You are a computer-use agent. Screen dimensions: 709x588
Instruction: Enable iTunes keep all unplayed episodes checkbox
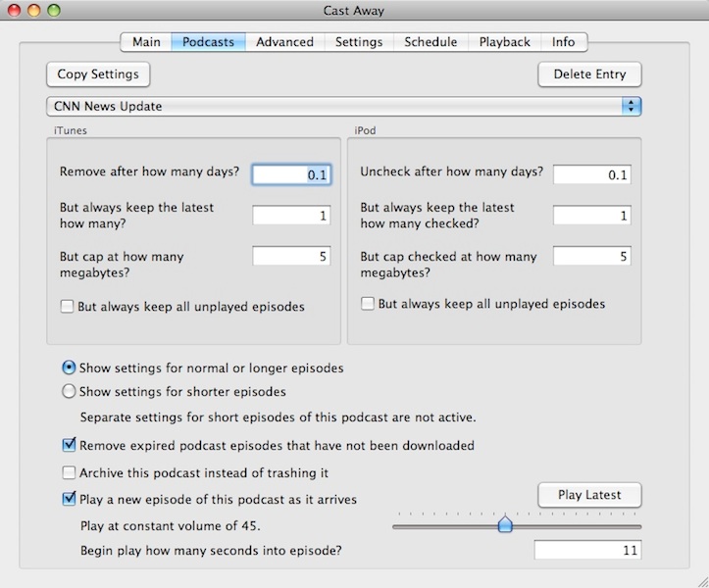coord(68,307)
